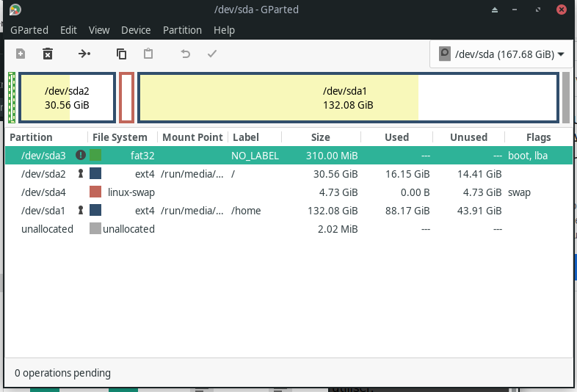Click the Copy partition toolbar icon
The width and height of the screenshot is (577, 392).
[x=121, y=54]
